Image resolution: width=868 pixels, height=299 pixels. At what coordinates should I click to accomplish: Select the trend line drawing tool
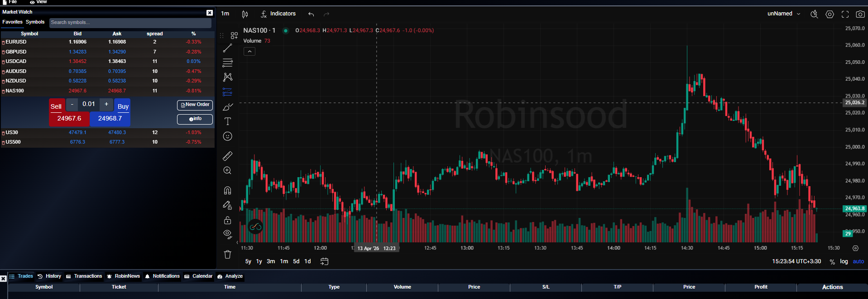tap(228, 48)
